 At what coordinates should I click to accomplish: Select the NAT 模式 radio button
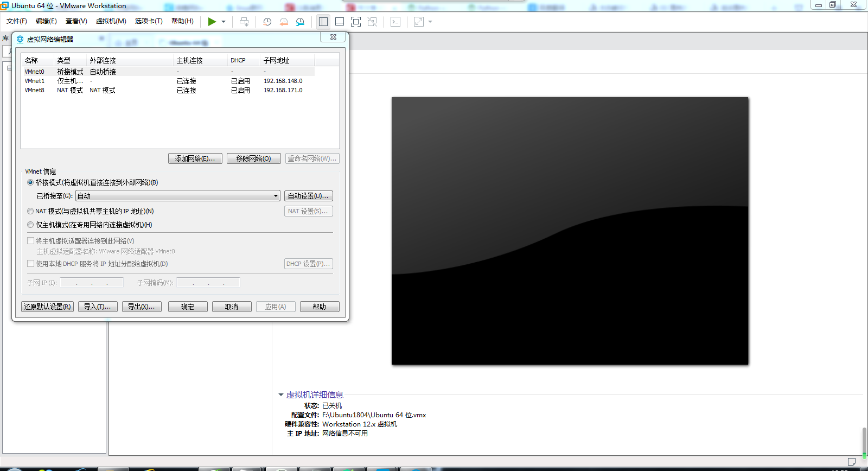click(30, 211)
